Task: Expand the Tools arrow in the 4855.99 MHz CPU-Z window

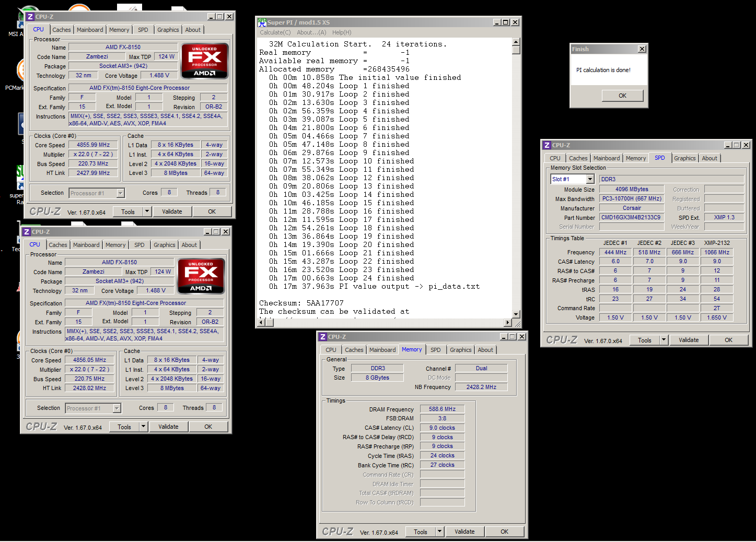Action: [x=147, y=211]
